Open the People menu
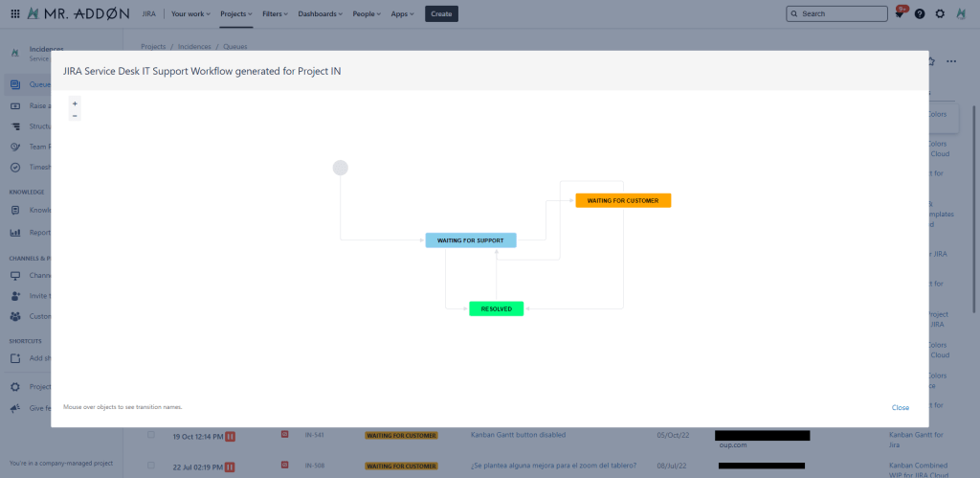980x478 pixels. 367,14
